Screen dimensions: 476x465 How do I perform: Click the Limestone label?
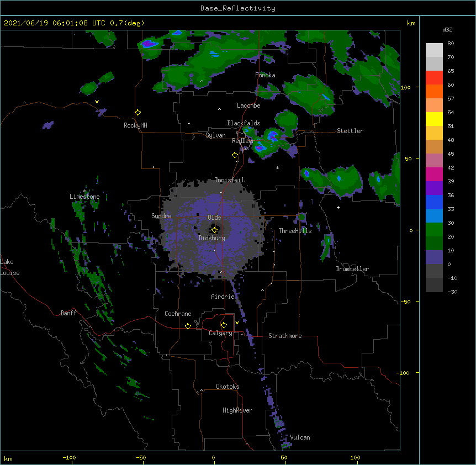pyautogui.click(x=84, y=197)
